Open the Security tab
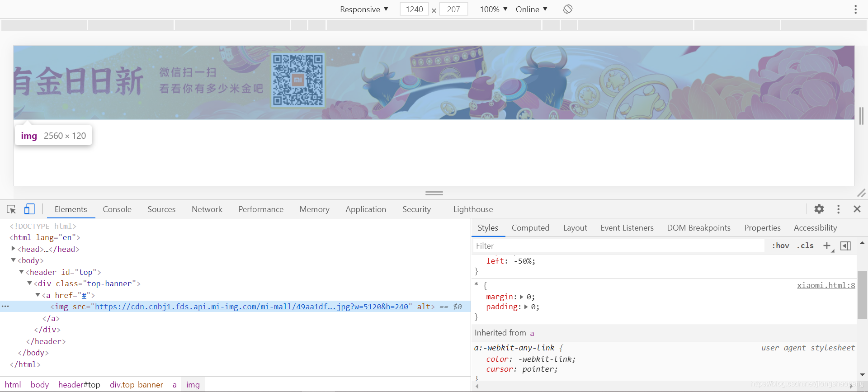This screenshot has width=868, height=392. pos(416,209)
